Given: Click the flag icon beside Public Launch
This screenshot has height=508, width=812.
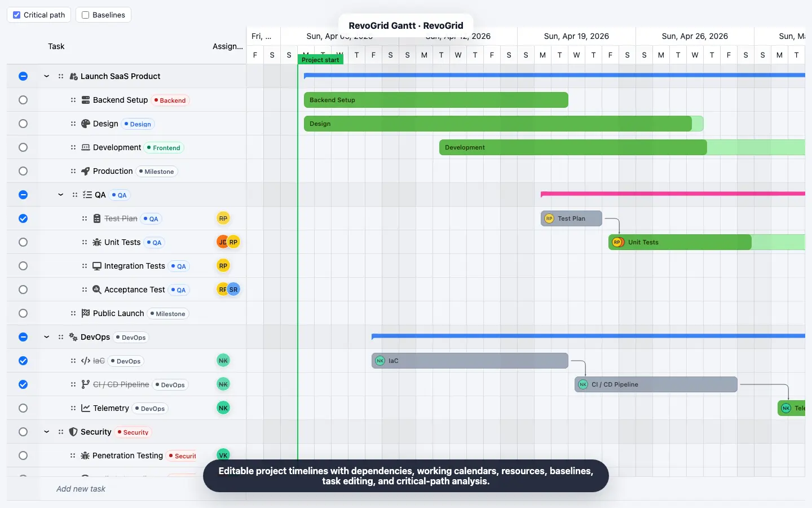Looking at the screenshot, I should click(x=86, y=313).
